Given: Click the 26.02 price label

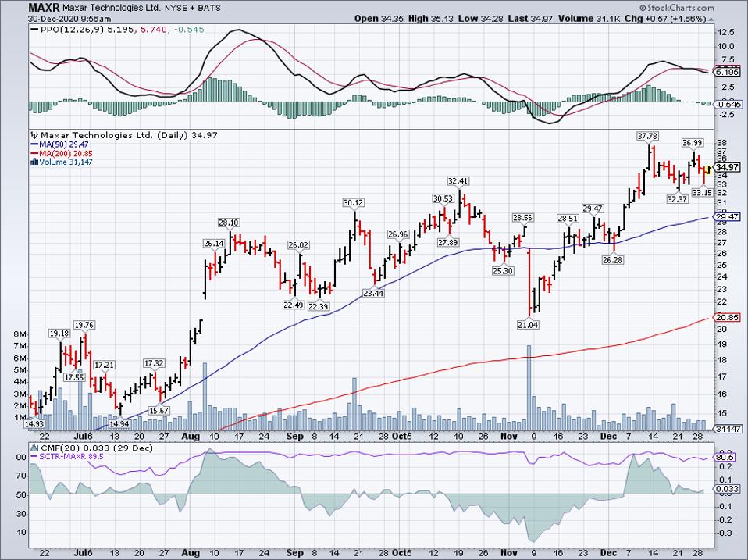Looking at the screenshot, I should (x=298, y=245).
